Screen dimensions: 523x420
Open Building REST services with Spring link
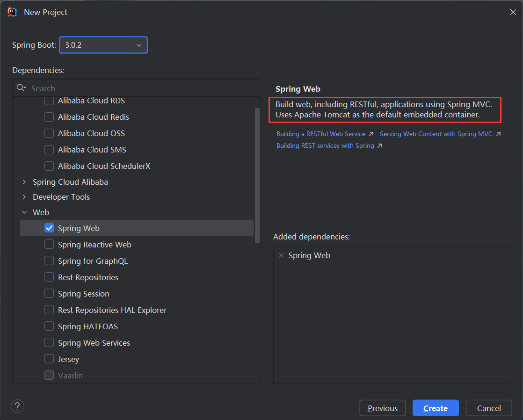pos(325,145)
